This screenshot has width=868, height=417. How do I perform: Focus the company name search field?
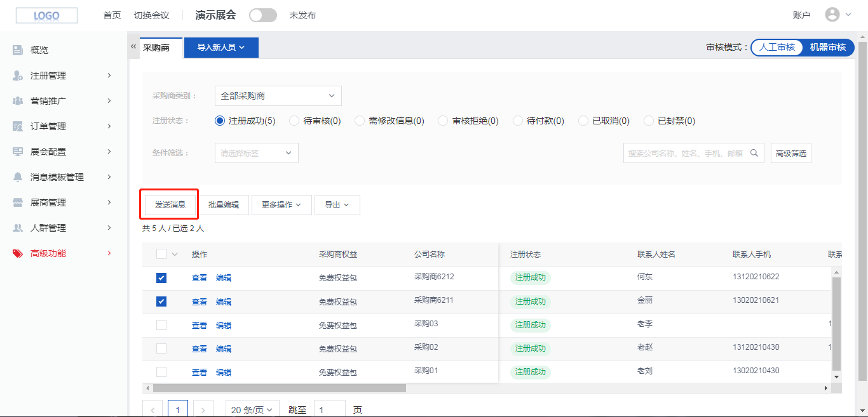pos(685,153)
